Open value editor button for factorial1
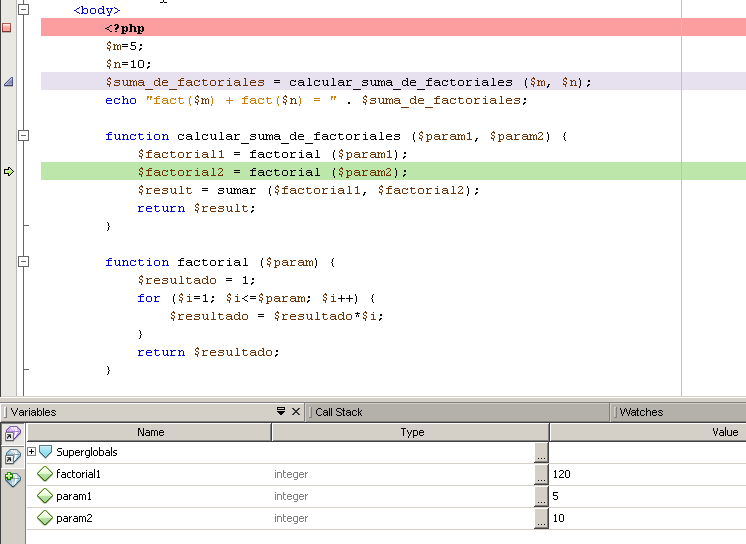 coord(541,474)
